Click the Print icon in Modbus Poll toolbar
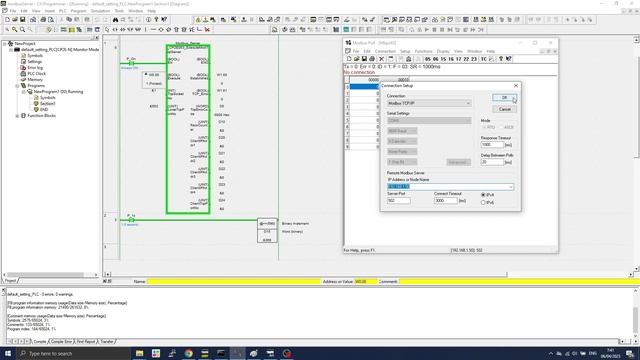Image resolution: width=640 pixels, height=360 pixels. tap(372, 59)
